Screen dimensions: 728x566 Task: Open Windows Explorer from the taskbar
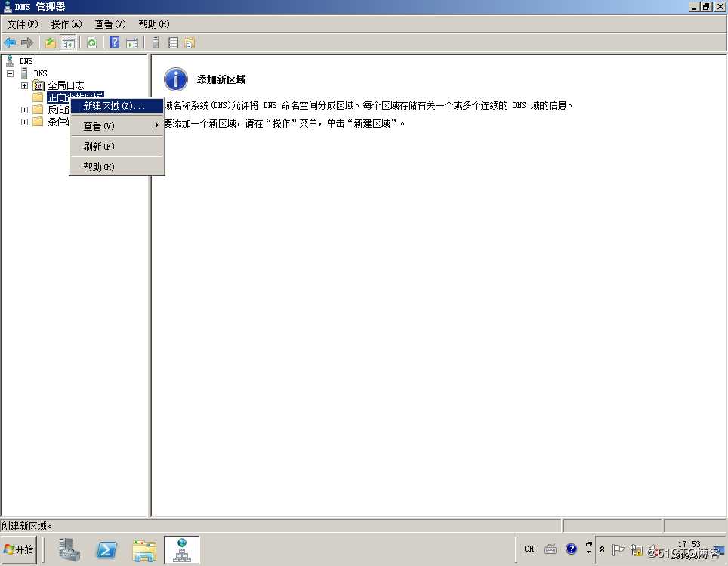coord(144,550)
